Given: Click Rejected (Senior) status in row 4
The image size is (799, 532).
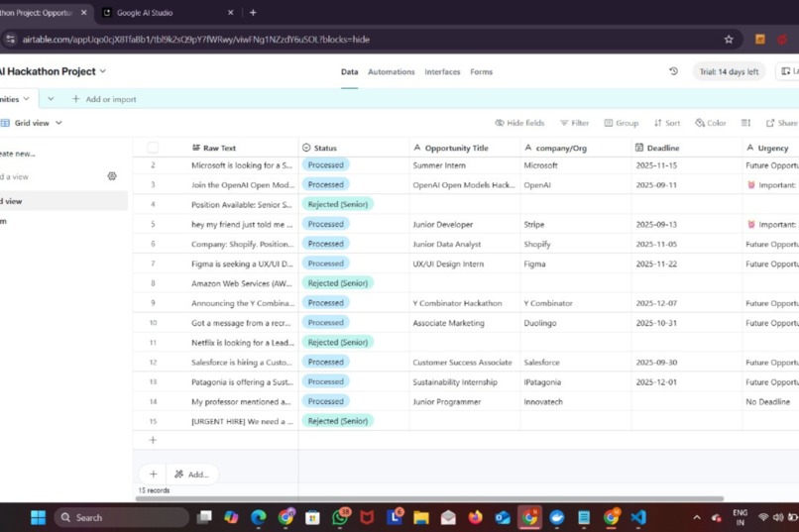Looking at the screenshot, I should coord(337,204).
